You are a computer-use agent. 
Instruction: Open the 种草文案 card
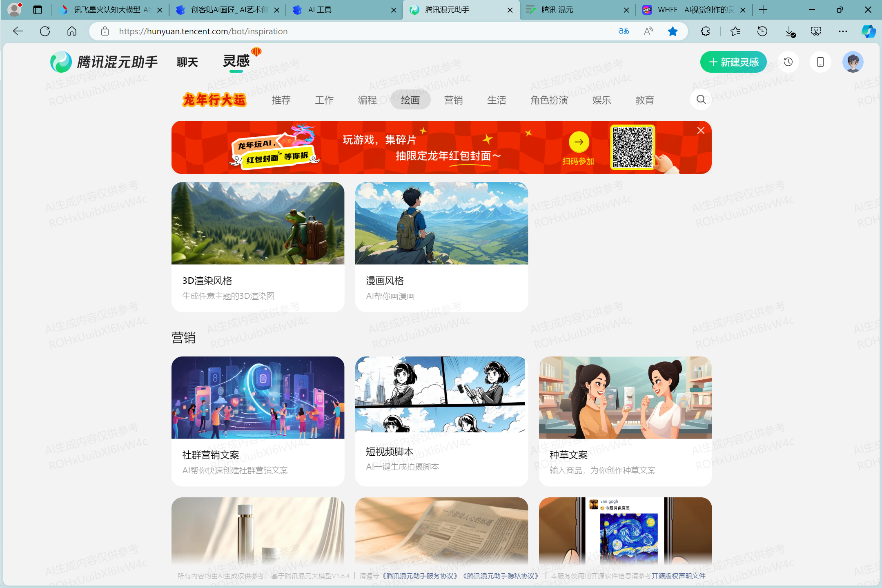point(625,421)
